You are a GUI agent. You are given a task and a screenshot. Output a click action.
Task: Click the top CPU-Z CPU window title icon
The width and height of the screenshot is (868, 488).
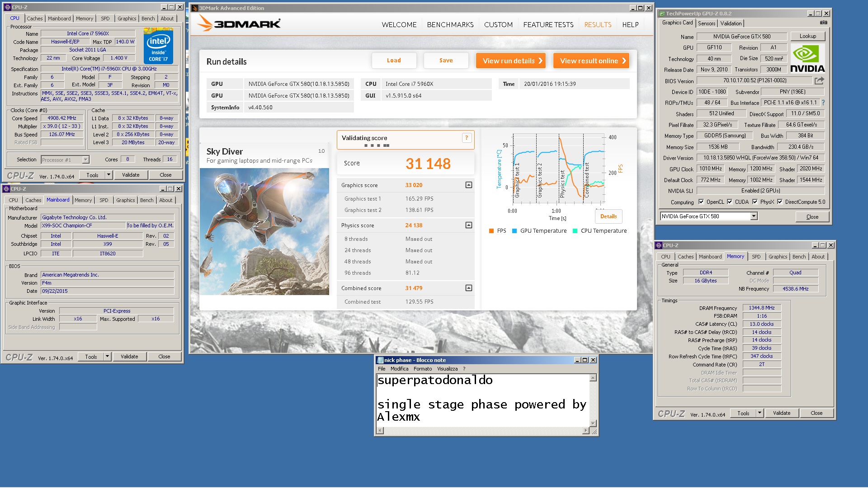(8, 7)
